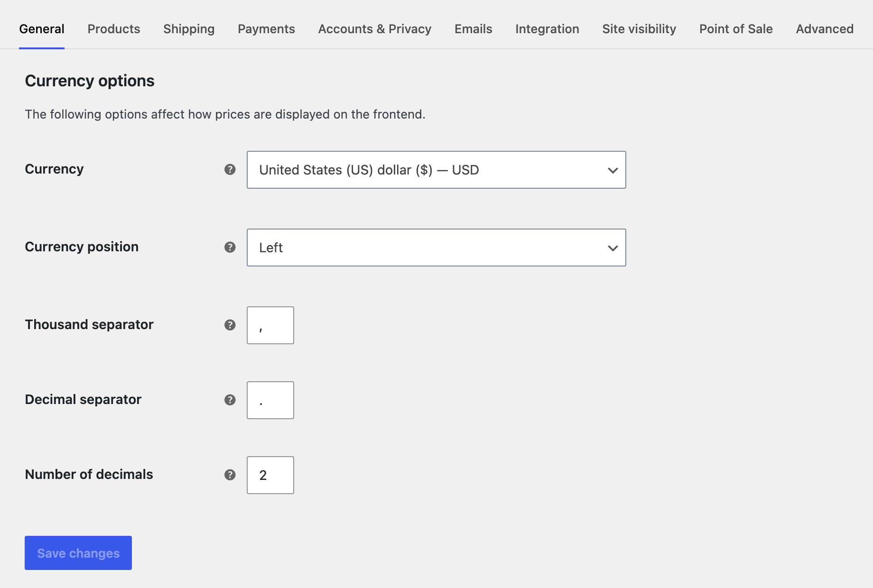Select the Advanced tab
The height and width of the screenshot is (588, 873).
click(825, 29)
